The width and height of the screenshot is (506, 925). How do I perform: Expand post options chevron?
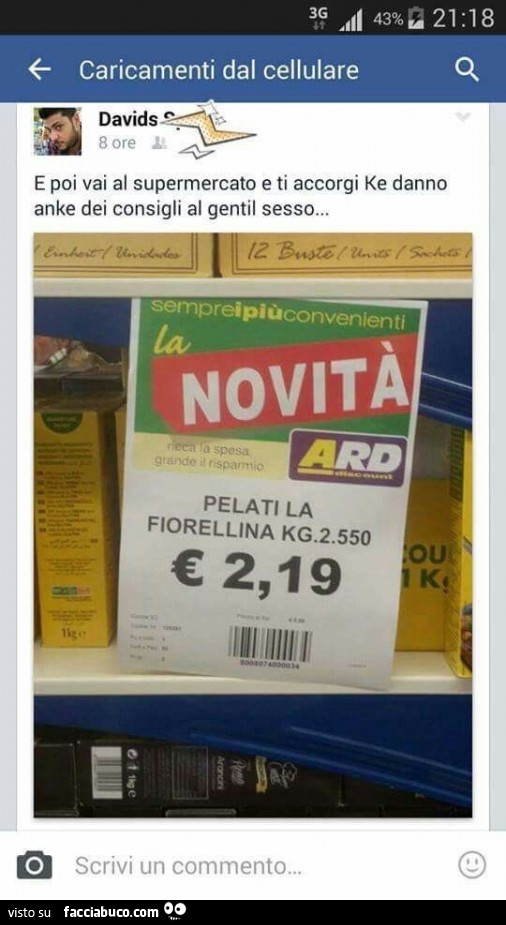pos(464,117)
